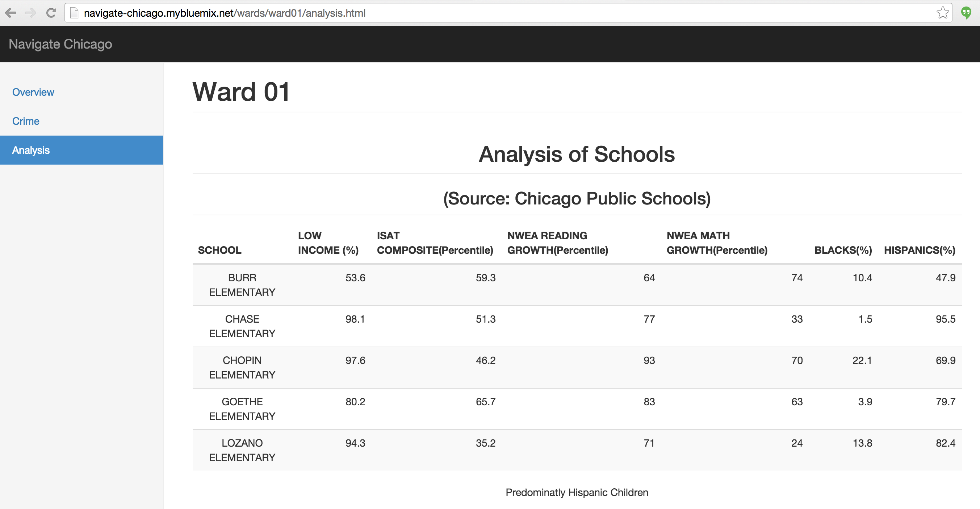Open the Crime sidebar section
Image resolution: width=980 pixels, height=509 pixels.
coord(25,121)
